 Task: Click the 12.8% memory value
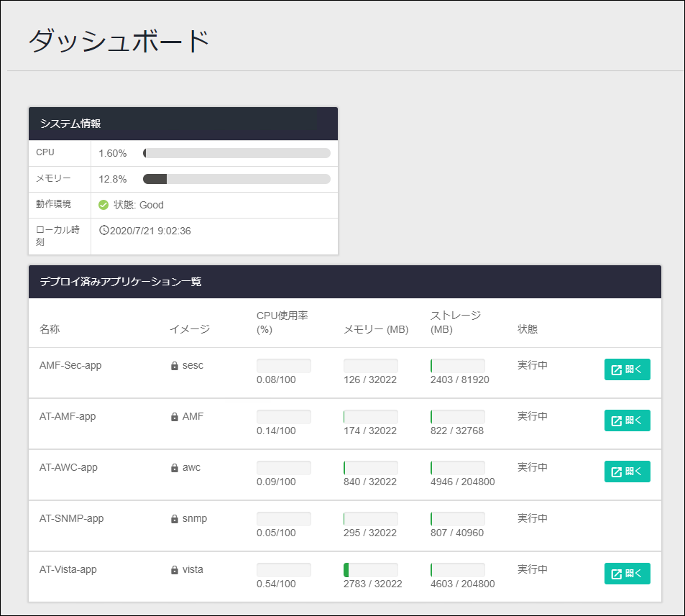click(x=113, y=179)
